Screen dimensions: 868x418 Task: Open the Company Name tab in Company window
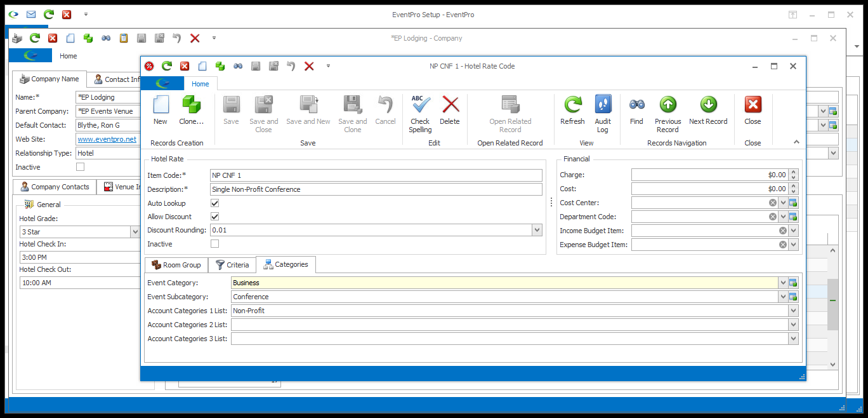(x=49, y=79)
